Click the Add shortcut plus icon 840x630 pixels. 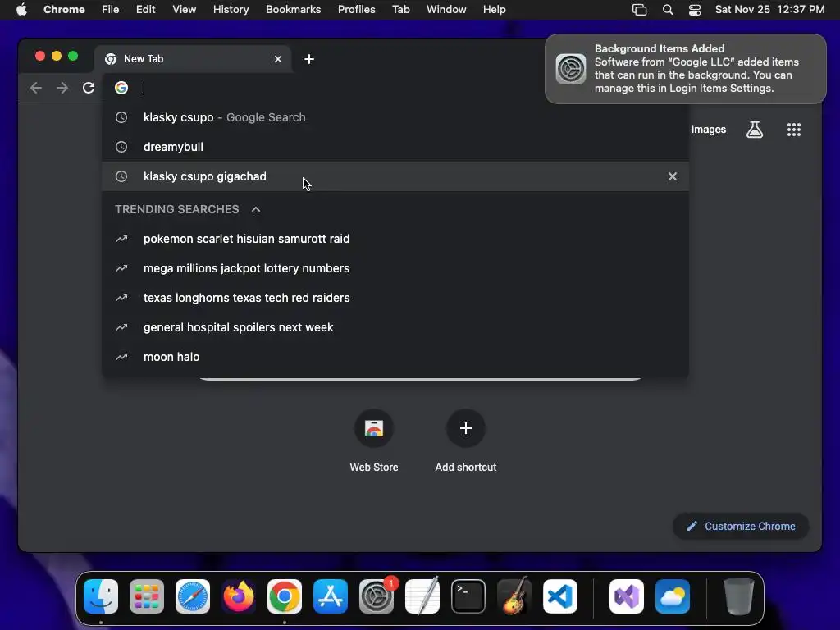pos(466,428)
